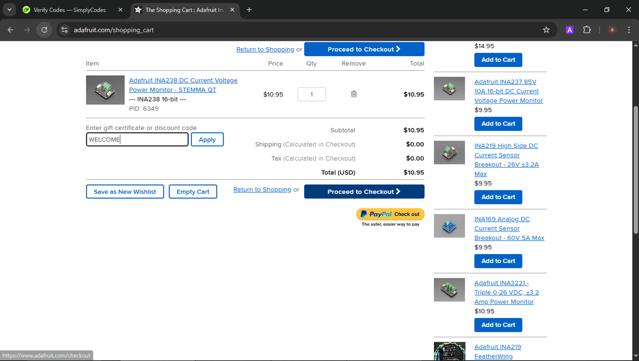
Task: Open INA219 High Side DC sensor link
Action: (x=506, y=160)
